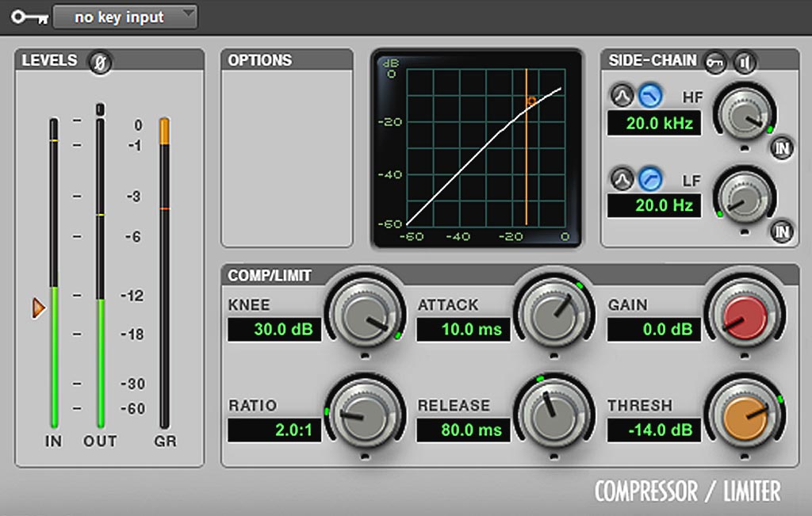Toggle the HF filter IN button
812x516 pixels.
pyautogui.click(x=782, y=148)
